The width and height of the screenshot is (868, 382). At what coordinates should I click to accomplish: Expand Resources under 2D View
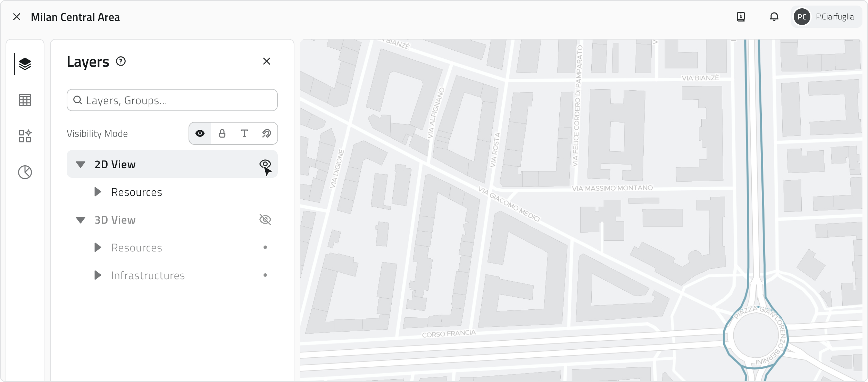point(98,192)
